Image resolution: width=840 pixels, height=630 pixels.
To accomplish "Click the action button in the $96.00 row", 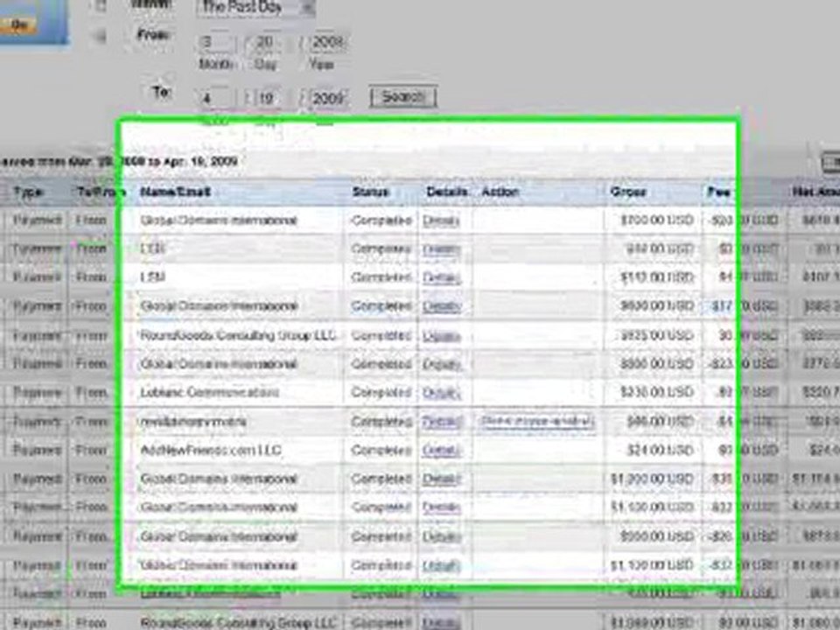I will point(536,421).
